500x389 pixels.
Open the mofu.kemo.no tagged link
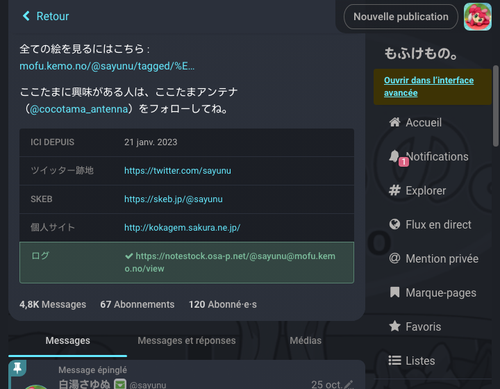tap(107, 66)
